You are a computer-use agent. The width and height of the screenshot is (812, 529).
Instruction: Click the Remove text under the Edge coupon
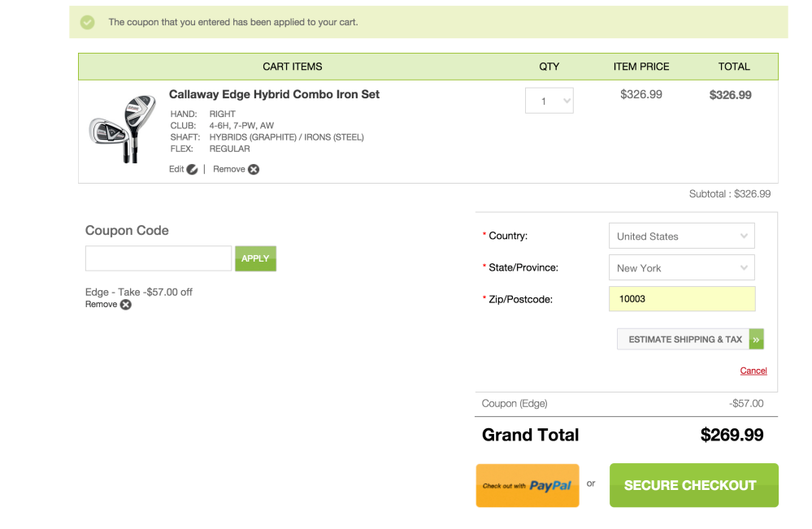click(x=102, y=304)
